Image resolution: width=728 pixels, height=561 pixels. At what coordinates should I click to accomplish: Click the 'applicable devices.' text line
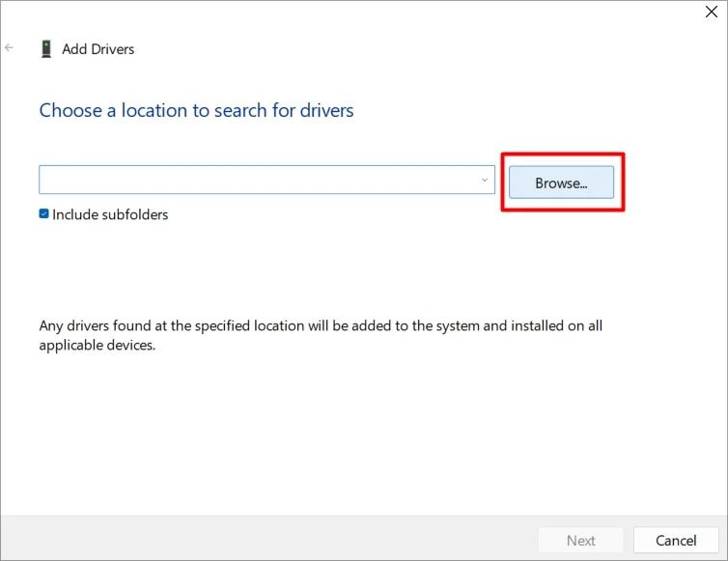[97, 345]
